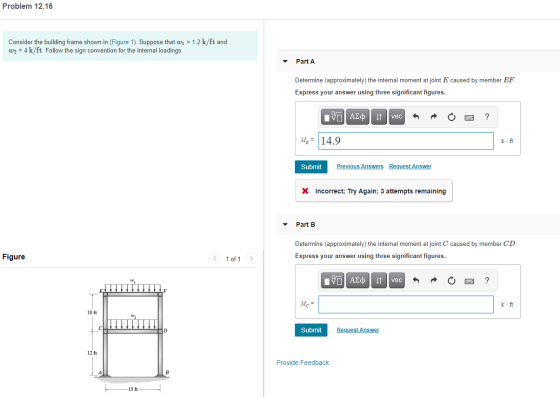
Task: Go to previous figure
Action: [215, 258]
